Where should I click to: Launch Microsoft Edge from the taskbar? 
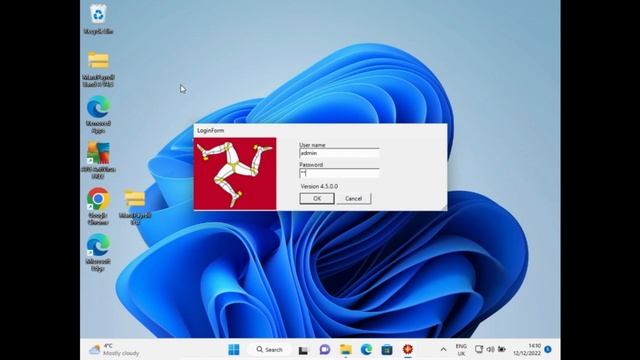367,350
